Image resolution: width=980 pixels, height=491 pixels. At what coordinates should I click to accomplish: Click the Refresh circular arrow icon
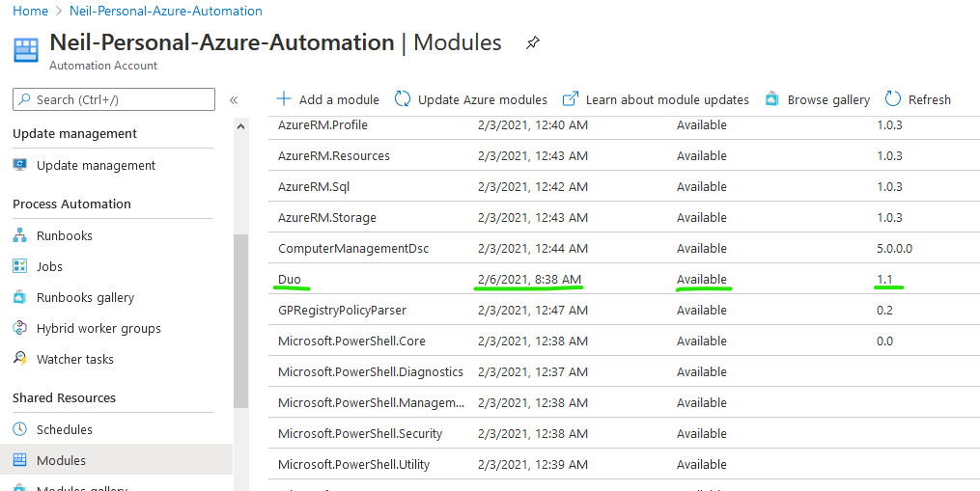(x=893, y=99)
